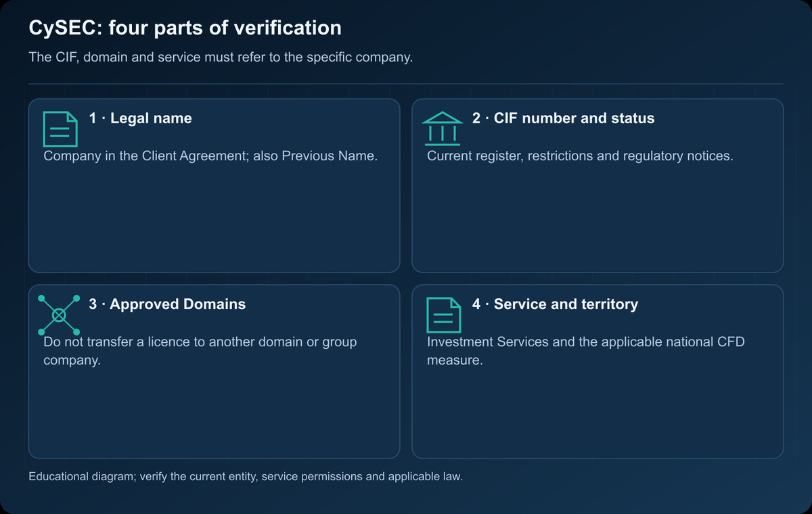Click the title 'CySEC: four parts of verification'
This screenshot has width=812, height=514.
point(185,28)
